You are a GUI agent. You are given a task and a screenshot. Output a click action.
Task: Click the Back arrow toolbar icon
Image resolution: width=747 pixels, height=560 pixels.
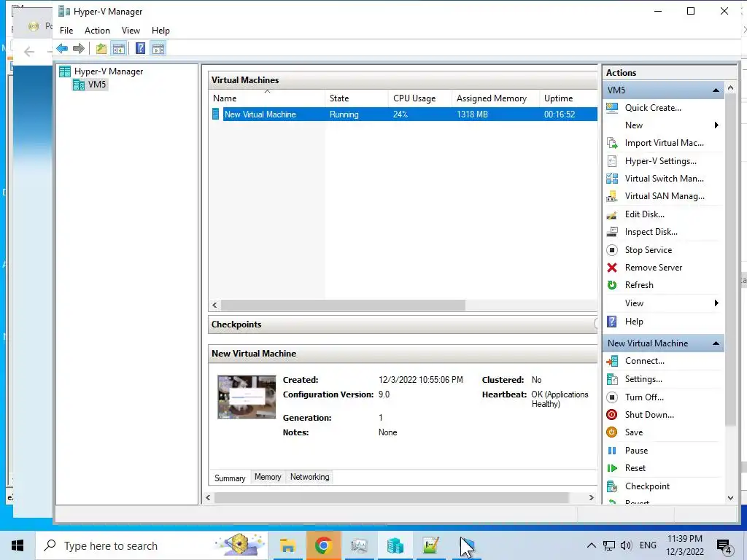point(62,48)
